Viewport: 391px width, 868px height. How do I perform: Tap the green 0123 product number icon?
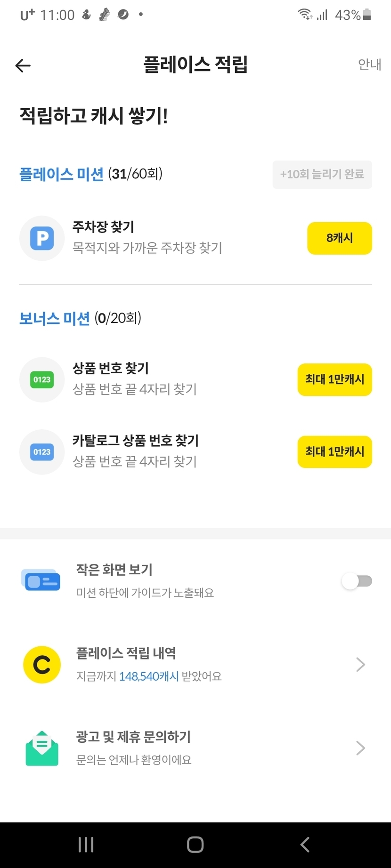(x=42, y=379)
